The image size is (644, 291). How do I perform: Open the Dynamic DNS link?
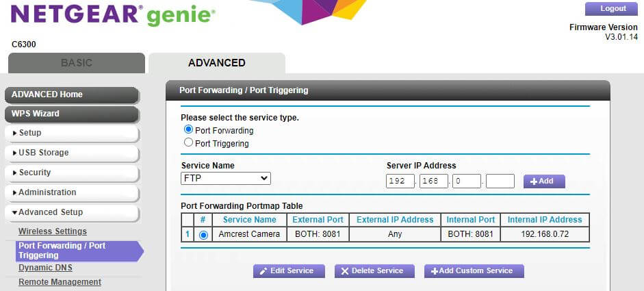click(x=45, y=268)
